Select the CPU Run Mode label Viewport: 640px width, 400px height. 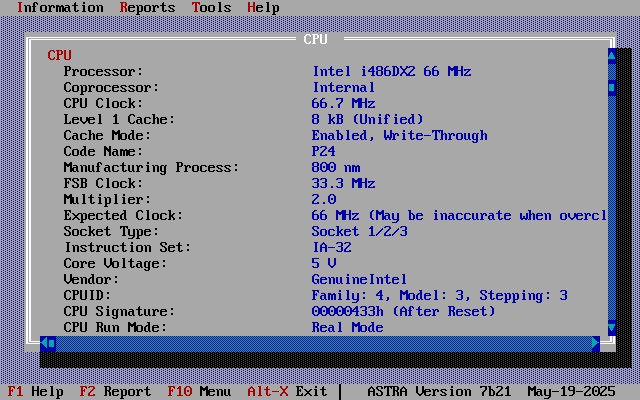[115, 327]
